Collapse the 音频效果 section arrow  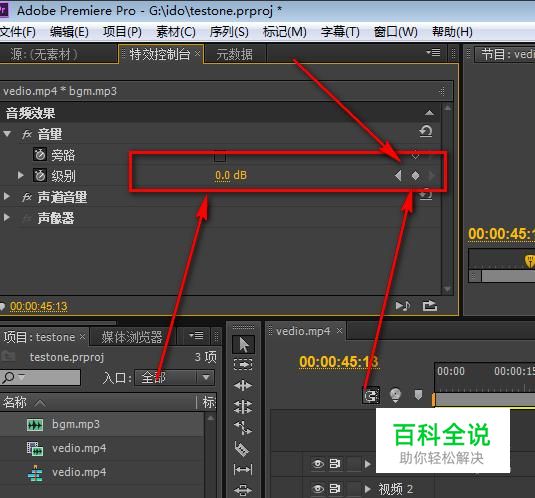point(430,113)
